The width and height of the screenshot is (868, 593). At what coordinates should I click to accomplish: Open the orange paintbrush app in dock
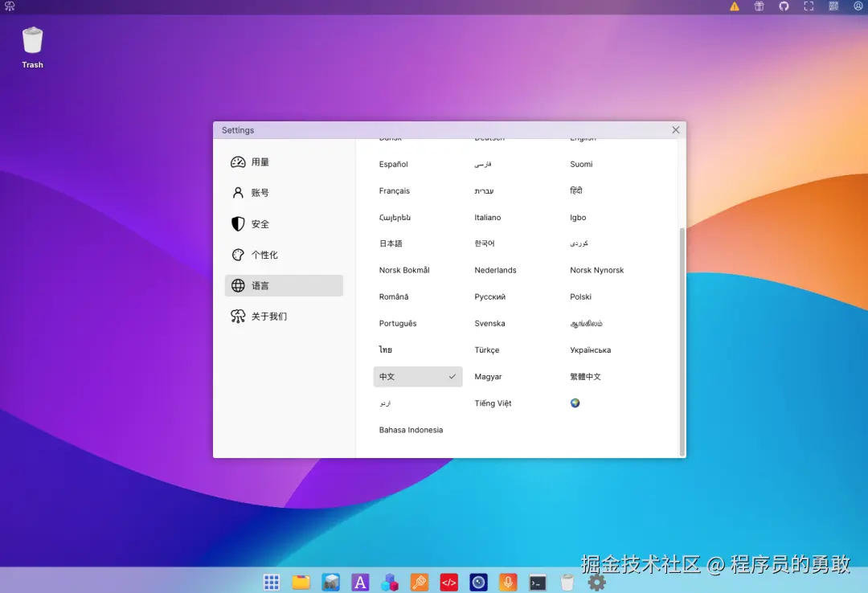[x=420, y=581]
